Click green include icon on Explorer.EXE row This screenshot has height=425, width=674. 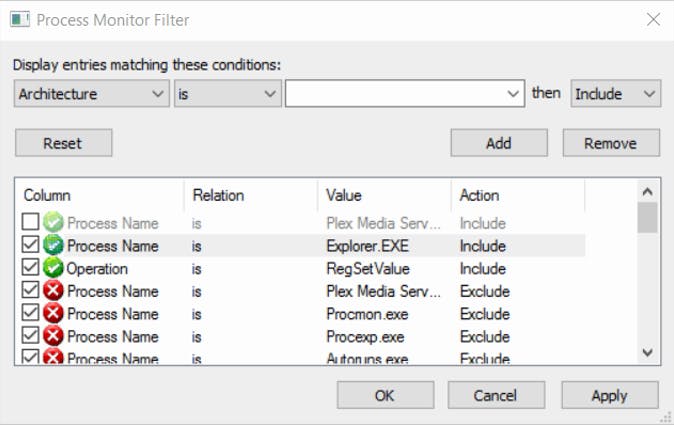point(54,246)
